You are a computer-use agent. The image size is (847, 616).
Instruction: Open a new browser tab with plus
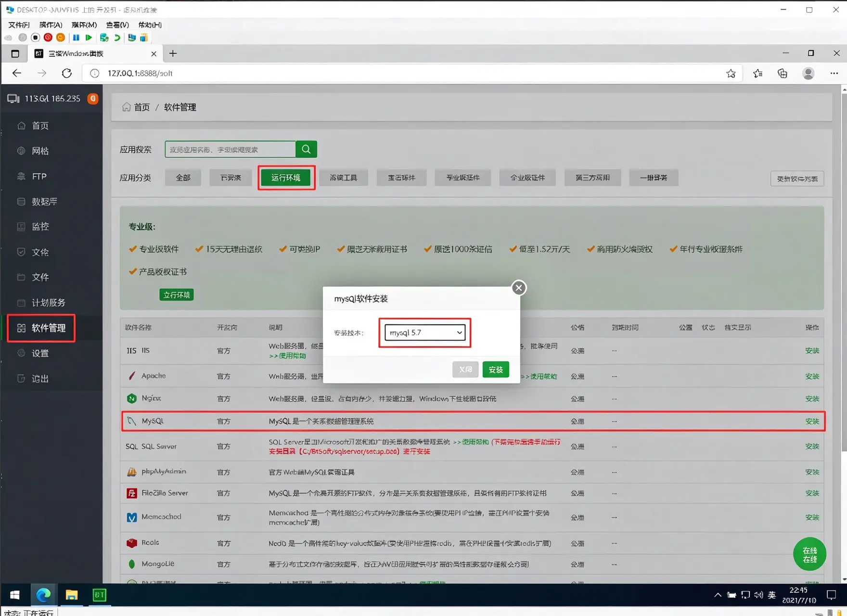[x=173, y=53]
